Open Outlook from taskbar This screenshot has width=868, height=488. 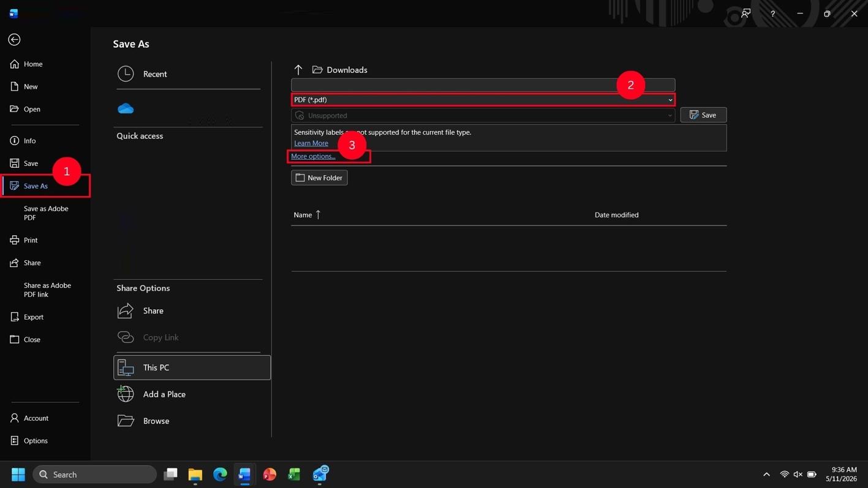point(320,475)
